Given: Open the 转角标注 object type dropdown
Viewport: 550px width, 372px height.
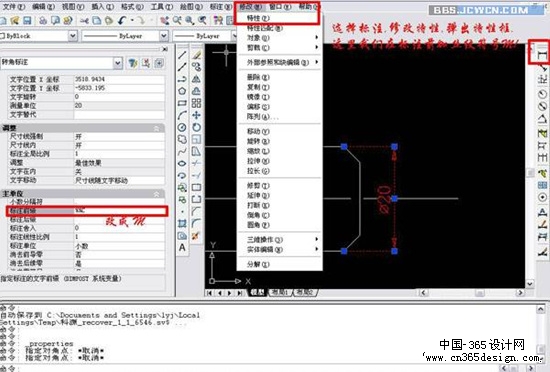Looking at the screenshot, I should pyautogui.click(x=118, y=63).
